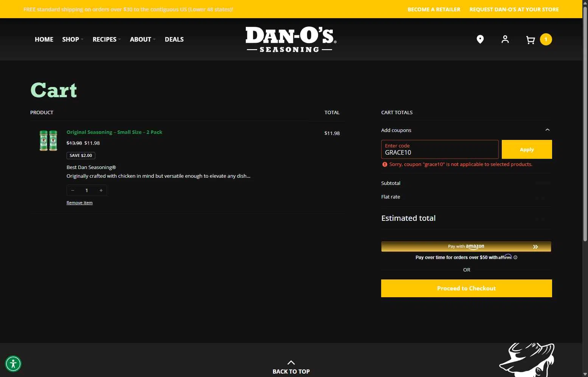
Task: Remove item from cart
Action: click(79, 203)
